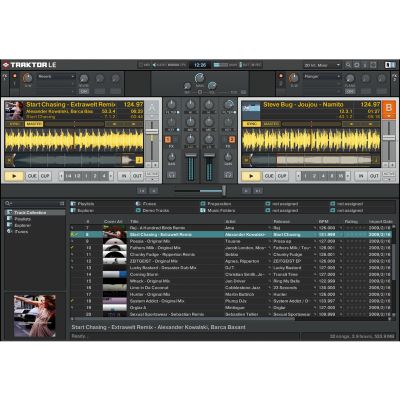This screenshot has width=400, height=400.
Task: Toggle headphone cue for channel B
Action: click(x=228, y=175)
